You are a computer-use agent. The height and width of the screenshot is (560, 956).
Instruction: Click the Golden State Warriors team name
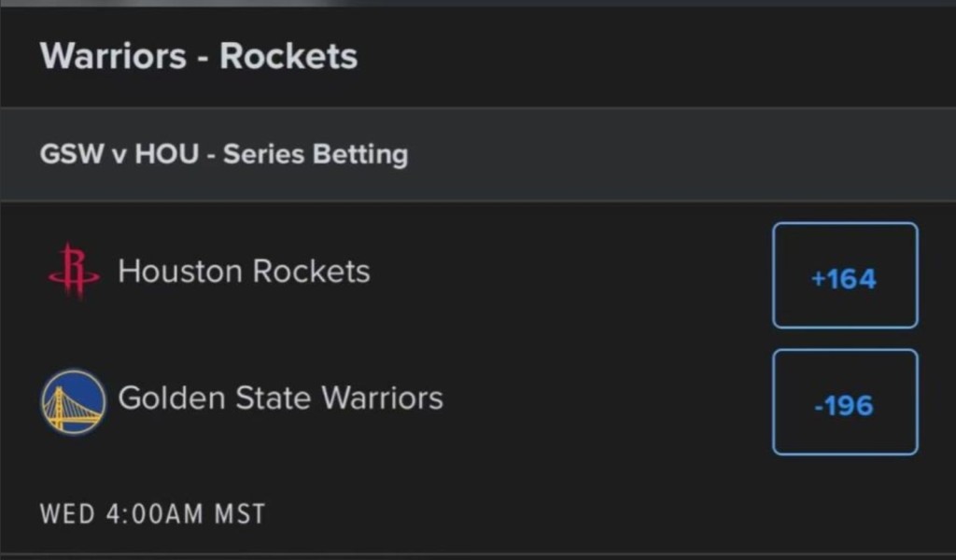point(280,399)
